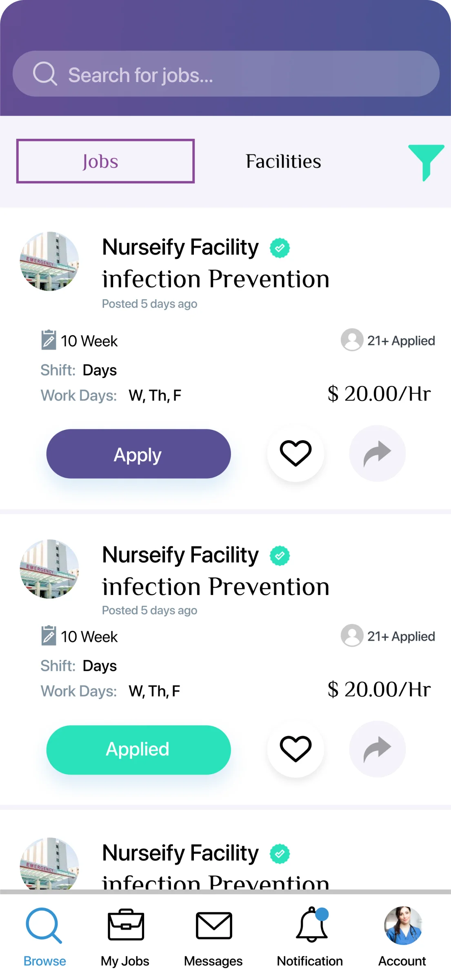Tap the green Applied button
This screenshot has height=980, width=451.
138,750
